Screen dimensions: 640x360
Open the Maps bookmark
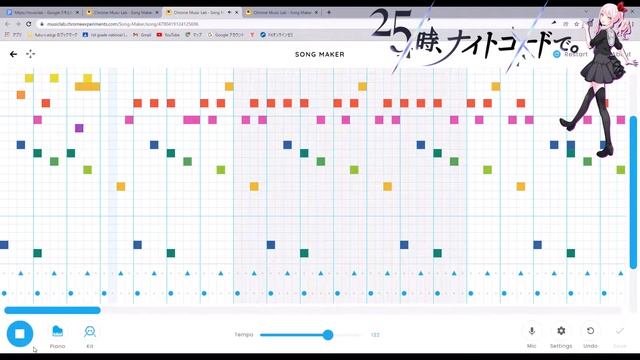tap(193, 35)
